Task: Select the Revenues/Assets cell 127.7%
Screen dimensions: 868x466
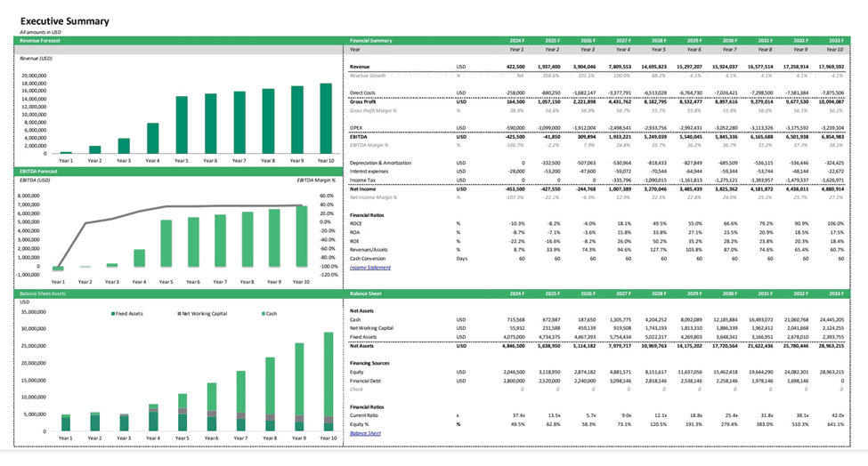Action: [x=658, y=250]
